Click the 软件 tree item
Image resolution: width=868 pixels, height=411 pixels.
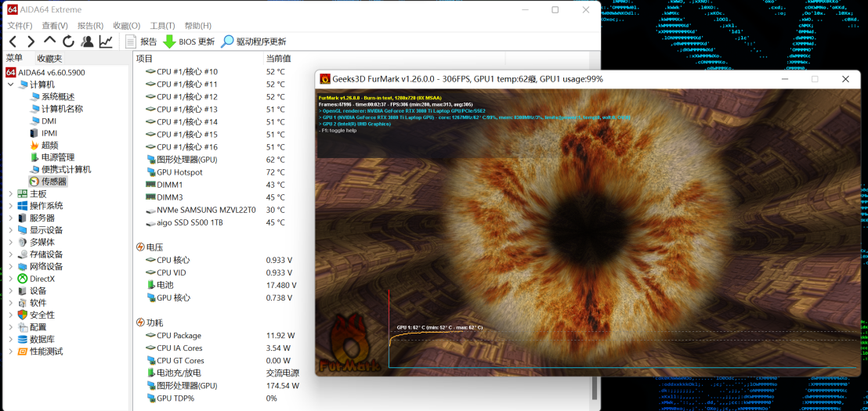32,303
